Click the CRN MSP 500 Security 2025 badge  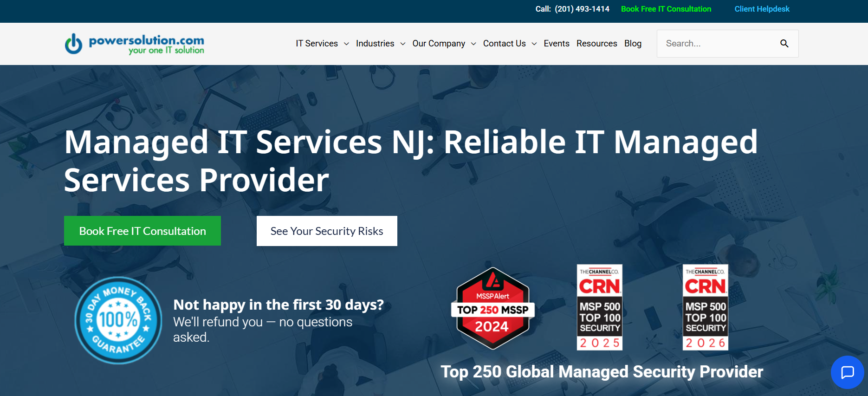(599, 307)
